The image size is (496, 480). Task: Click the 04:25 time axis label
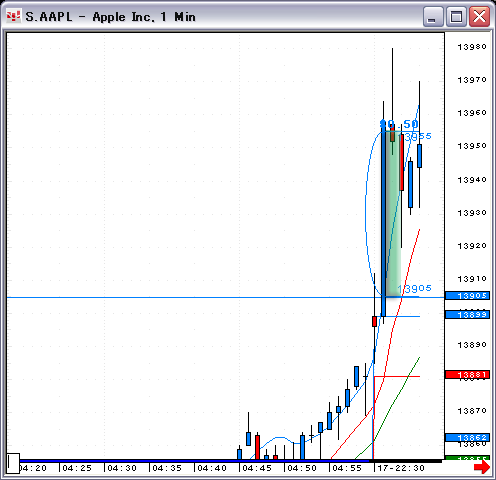[77, 468]
